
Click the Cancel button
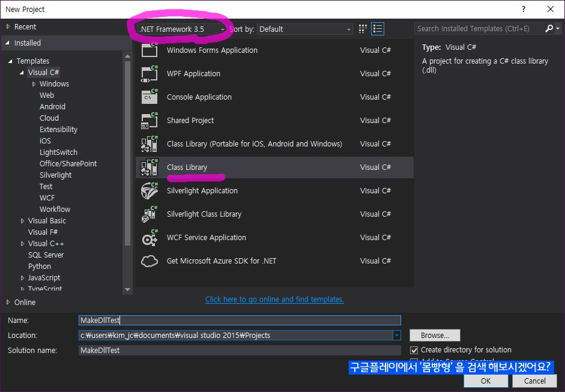(x=535, y=381)
